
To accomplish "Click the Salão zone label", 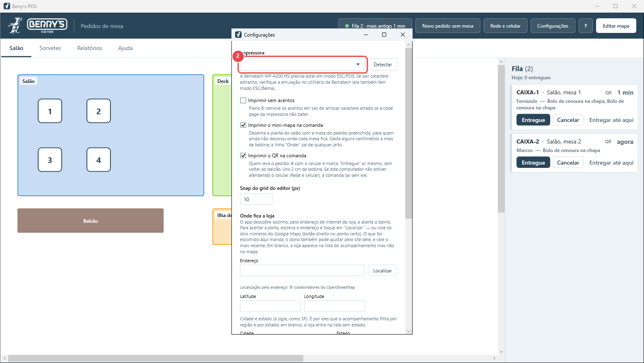I will tap(28, 81).
